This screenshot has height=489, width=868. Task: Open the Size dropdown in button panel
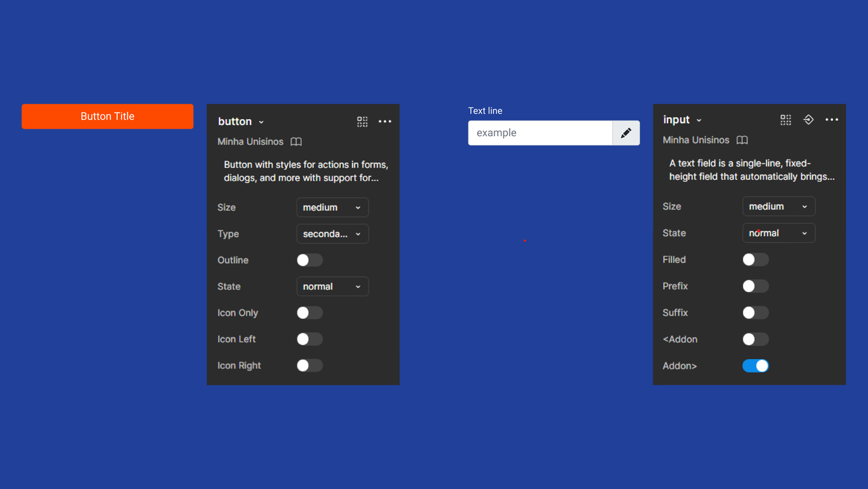click(x=333, y=207)
